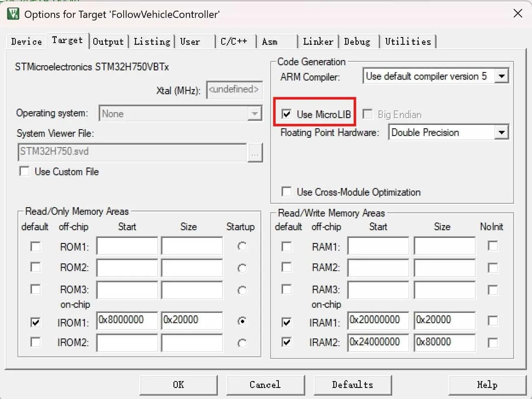Toggle the Use MicroLIB checkbox
Image resolution: width=532 pixels, height=399 pixels.
[x=287, y=114]
